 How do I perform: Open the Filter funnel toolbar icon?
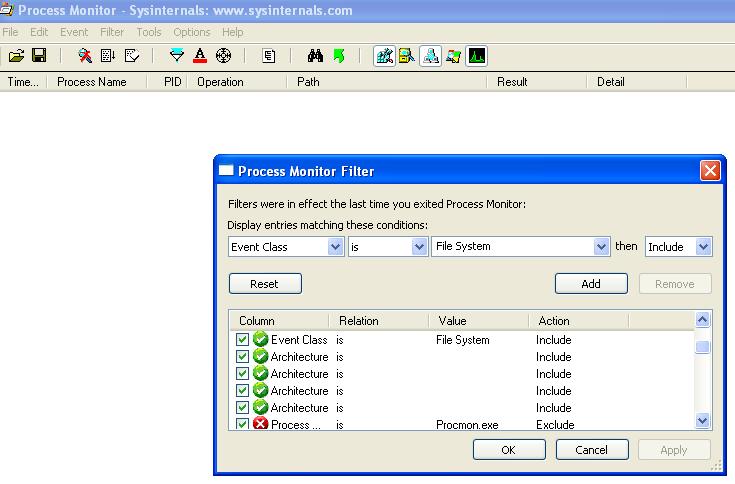tap(177, 56)
